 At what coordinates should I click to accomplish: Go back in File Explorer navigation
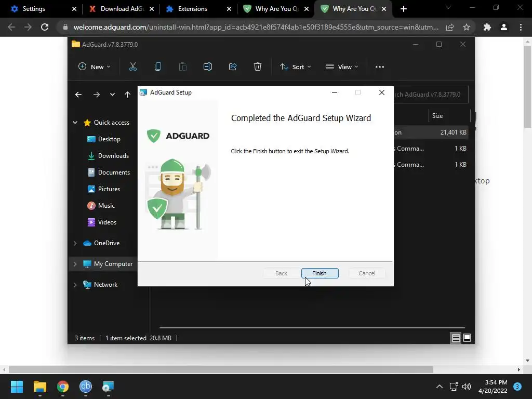(78, 95)
